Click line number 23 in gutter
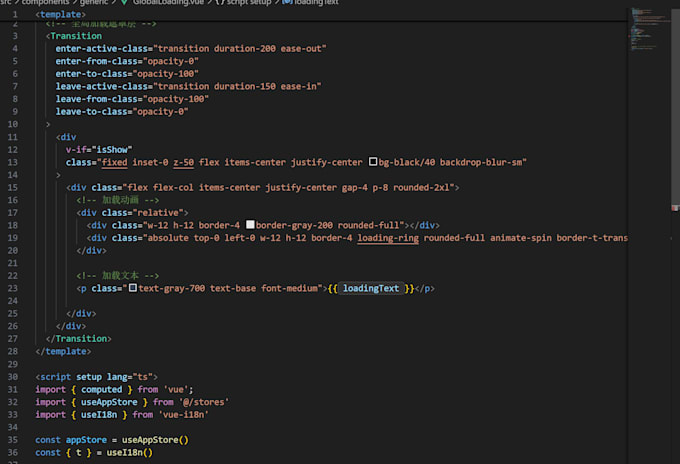 [13, 288]
